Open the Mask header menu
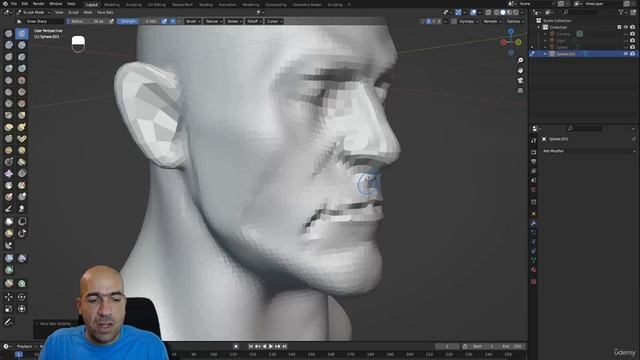This screenshot has height=360, width=640. 88,13
